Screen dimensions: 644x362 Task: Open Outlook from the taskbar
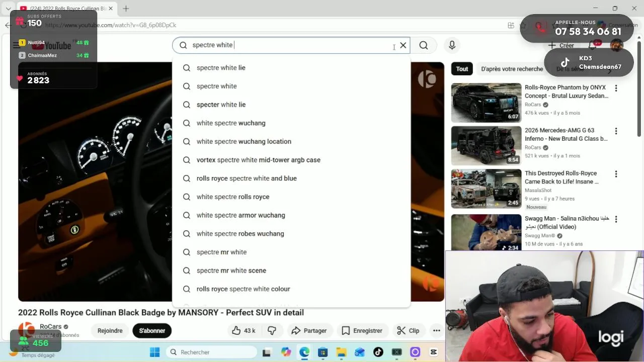[x=359, y=352]
